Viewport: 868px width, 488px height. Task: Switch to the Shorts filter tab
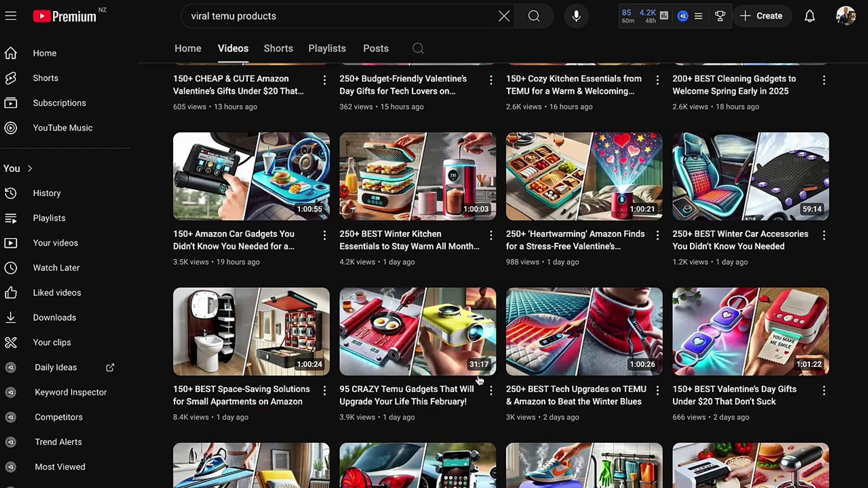pos(278,48)
